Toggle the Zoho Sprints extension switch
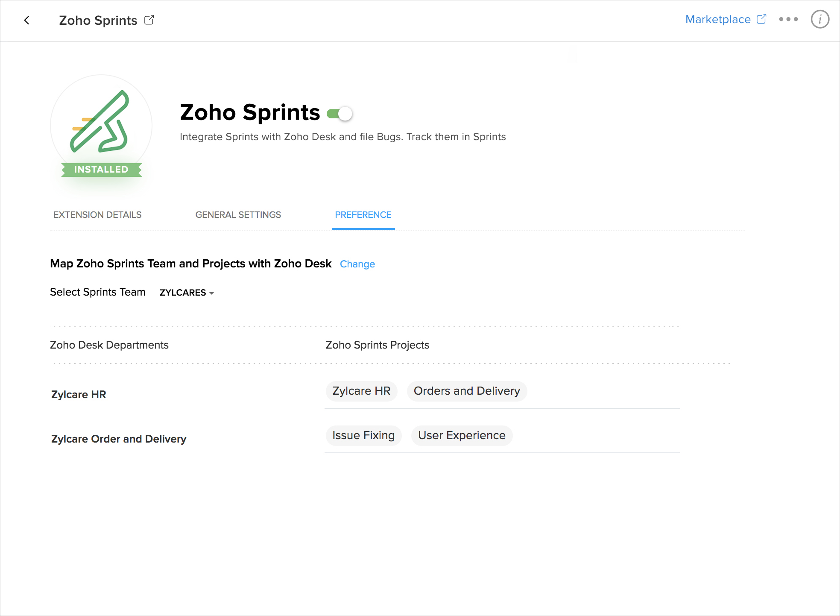The width and height of the screenshot is (840, 616). [340, 114]
